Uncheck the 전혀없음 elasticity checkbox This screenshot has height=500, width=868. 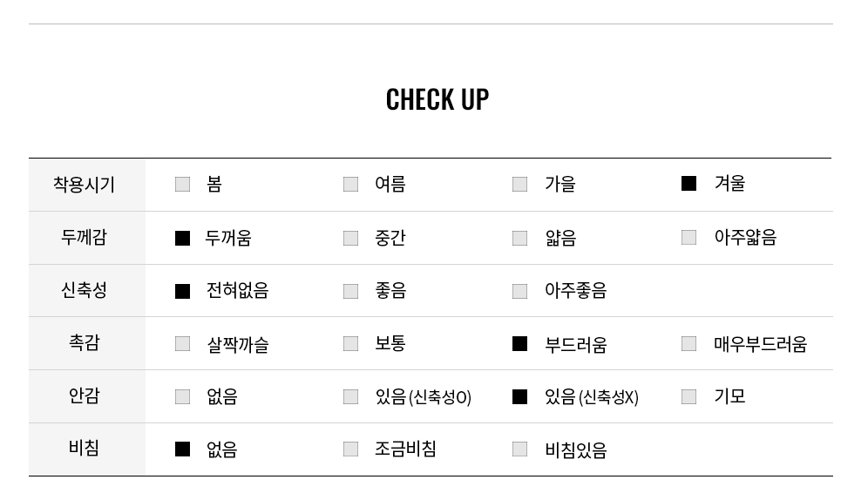(183, 291)
